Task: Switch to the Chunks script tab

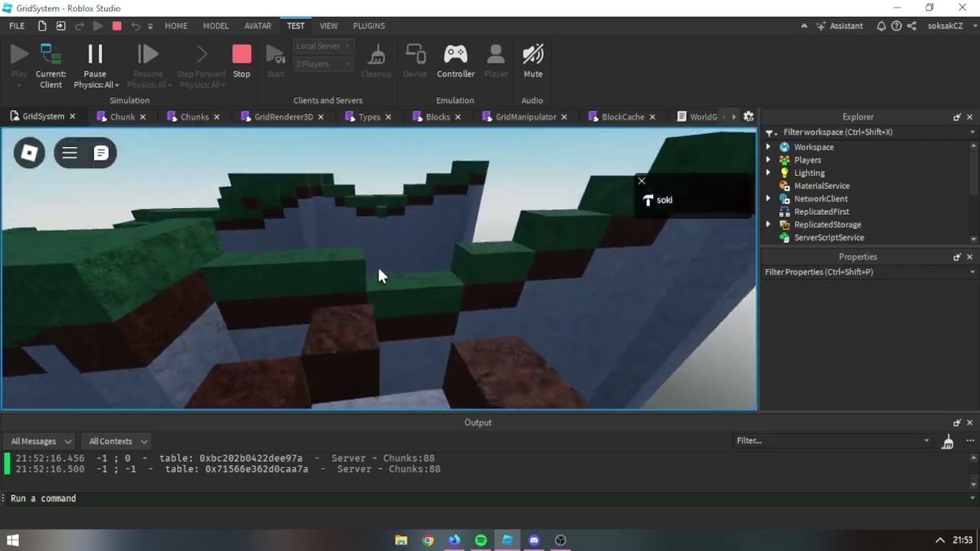Action: coord(194,117)
